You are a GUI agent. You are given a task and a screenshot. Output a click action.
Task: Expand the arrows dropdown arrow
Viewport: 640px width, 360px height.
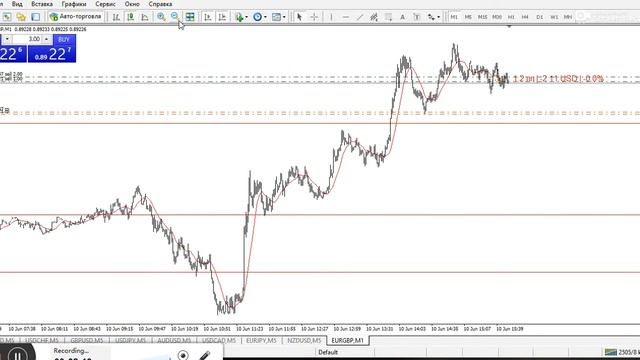click(438, 17)
